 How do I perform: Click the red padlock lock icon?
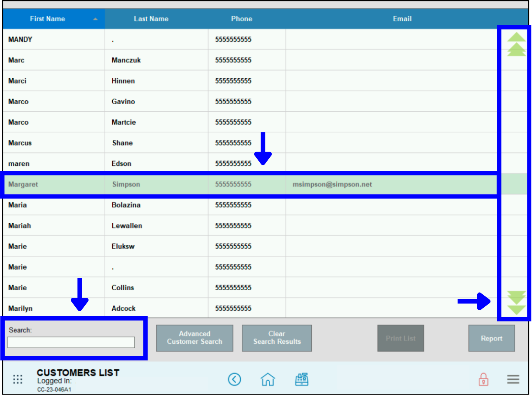point(483,379)
